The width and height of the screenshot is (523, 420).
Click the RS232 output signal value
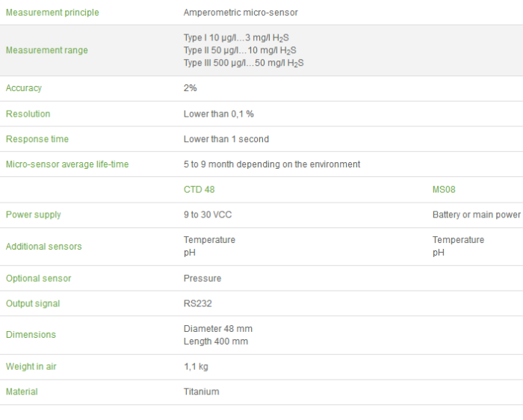pos(198,303)
